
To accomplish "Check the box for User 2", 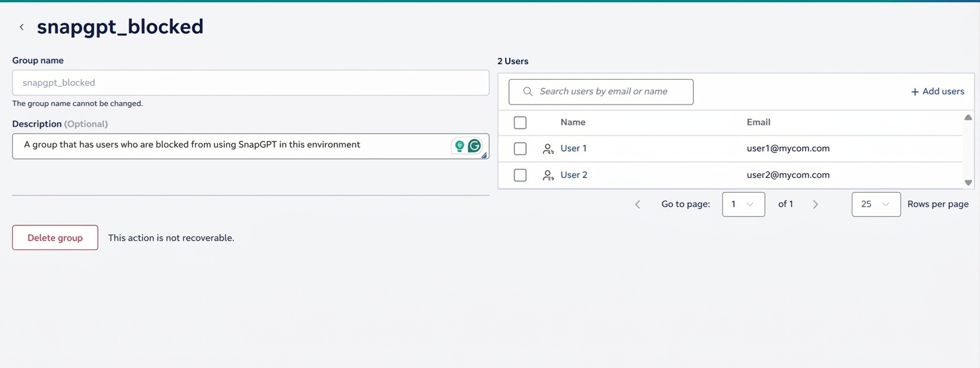I will coord(520,175).
